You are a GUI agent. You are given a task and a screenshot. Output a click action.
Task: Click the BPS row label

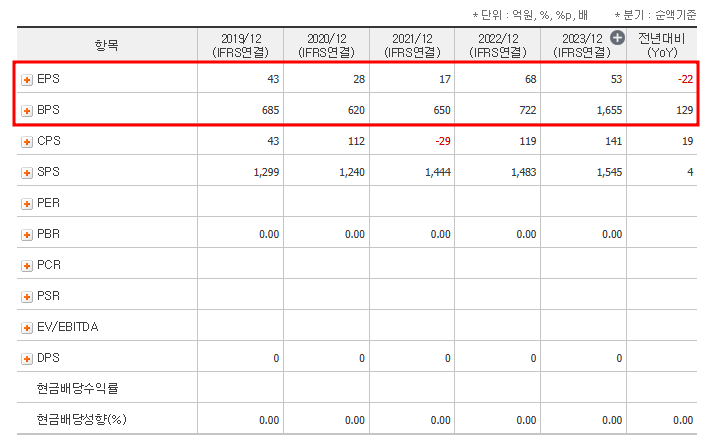48,110
